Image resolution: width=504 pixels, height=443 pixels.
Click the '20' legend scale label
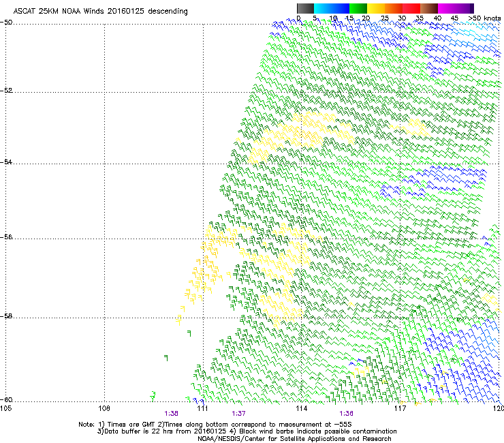point(366,18)
